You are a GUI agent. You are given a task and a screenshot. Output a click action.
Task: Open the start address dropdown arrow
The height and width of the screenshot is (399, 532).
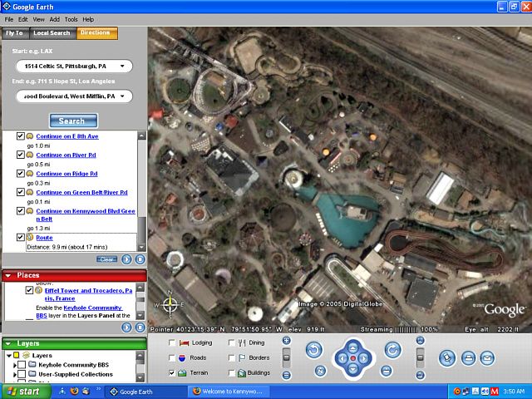pos(122,66)
